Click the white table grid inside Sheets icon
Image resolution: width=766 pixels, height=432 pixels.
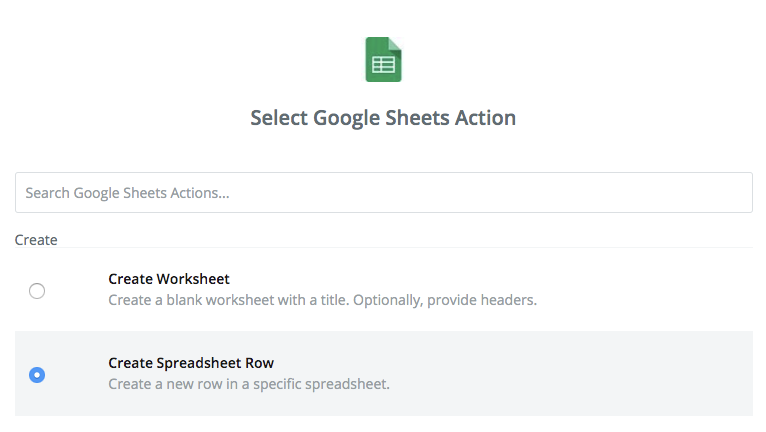383,66
